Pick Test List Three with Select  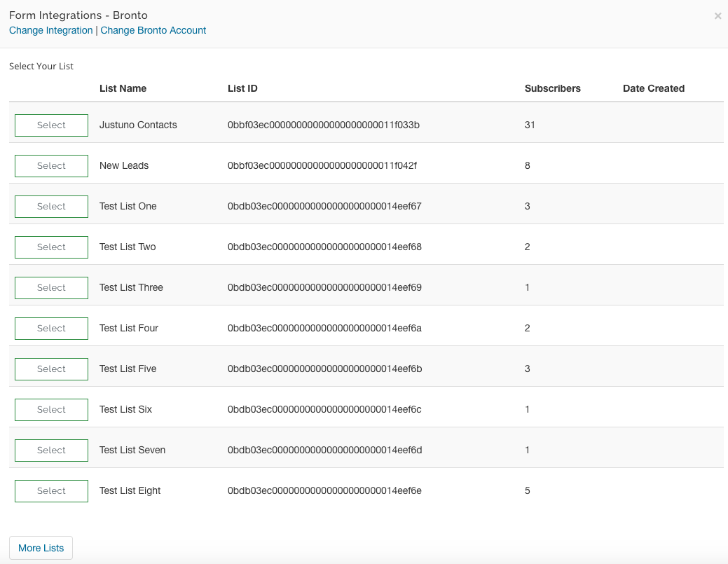click(51, 287)
